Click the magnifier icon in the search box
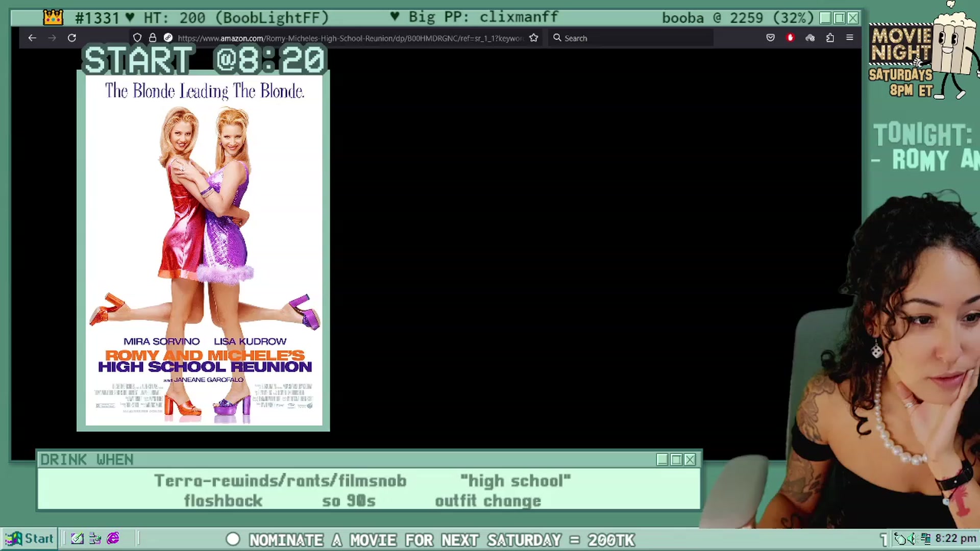 pyautogui.click(x=557, y=38)
